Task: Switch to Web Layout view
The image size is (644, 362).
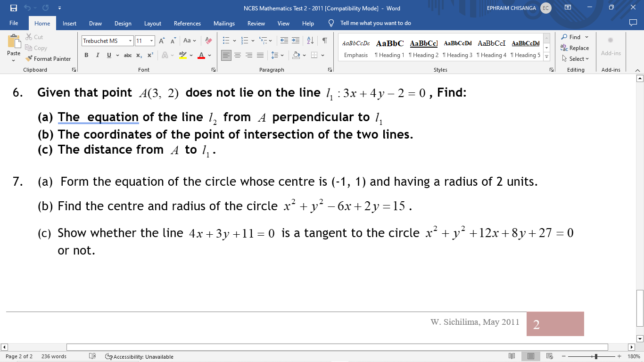Action: point(549,356)
